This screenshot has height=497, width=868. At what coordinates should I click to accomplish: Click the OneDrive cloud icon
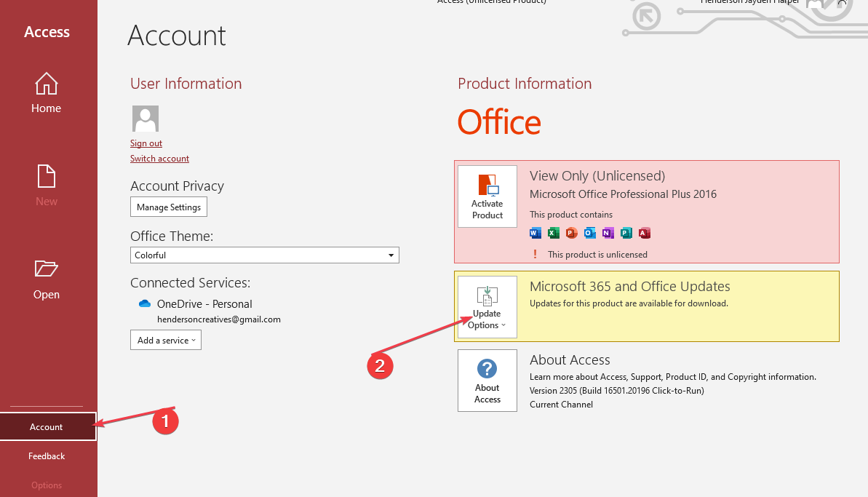click(145, 304)
